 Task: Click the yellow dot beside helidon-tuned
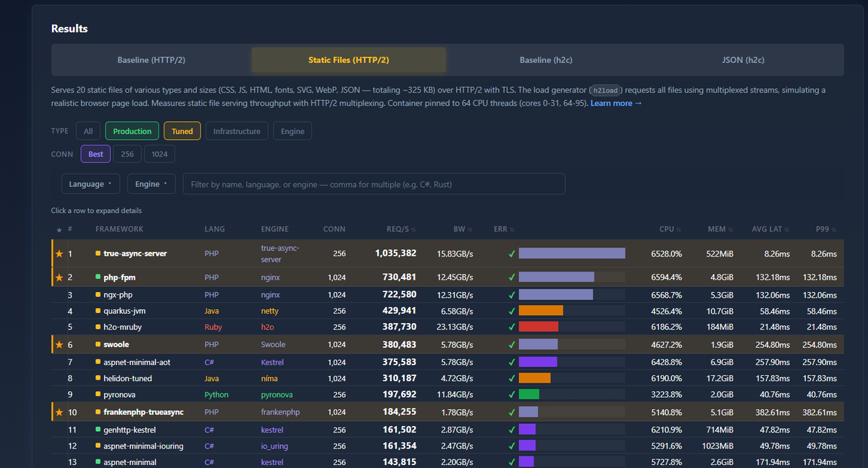tap(98, 378)
